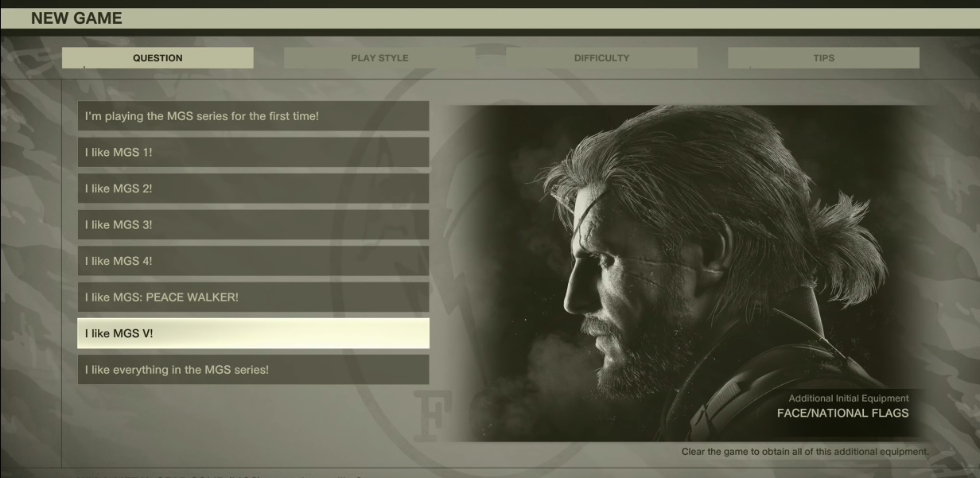This screenshot has height=478, width=980.
Task: Pick the "I like MGS 1!" answer
Action: pyautogui.click(x=253, y=152)
